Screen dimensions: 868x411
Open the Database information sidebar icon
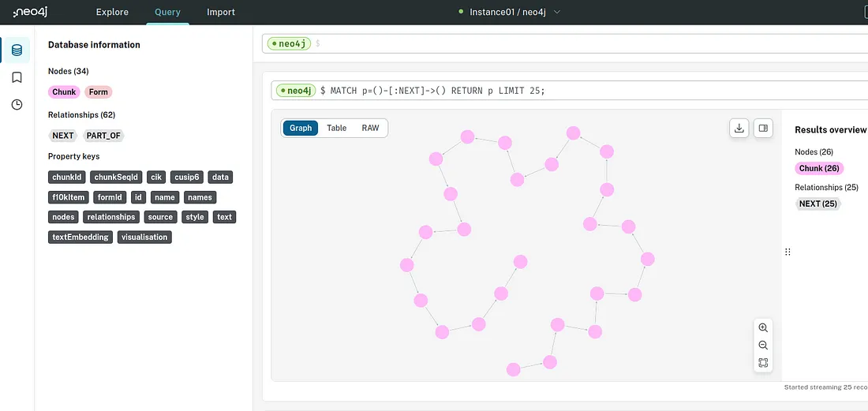click(x=17, y=50)
